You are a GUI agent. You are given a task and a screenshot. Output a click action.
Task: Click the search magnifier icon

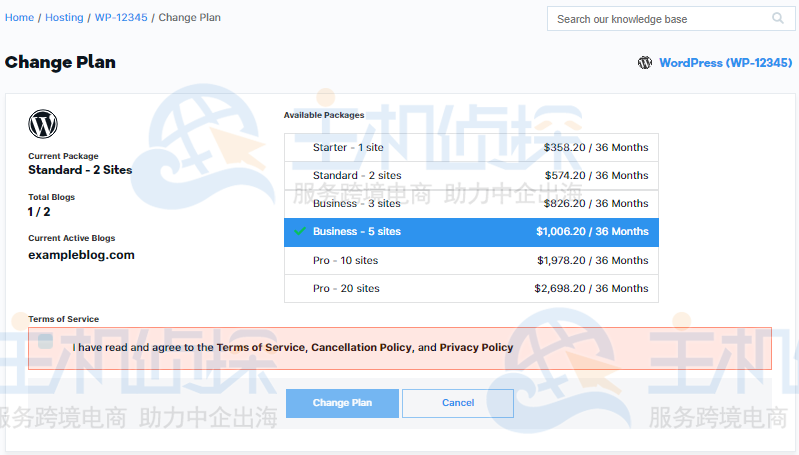[x=778, y=18]
